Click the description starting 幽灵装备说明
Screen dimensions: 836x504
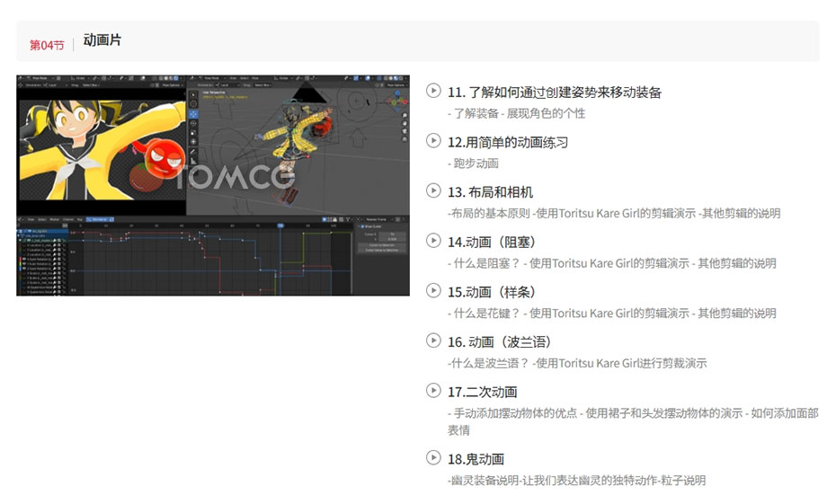coord(576,481)
